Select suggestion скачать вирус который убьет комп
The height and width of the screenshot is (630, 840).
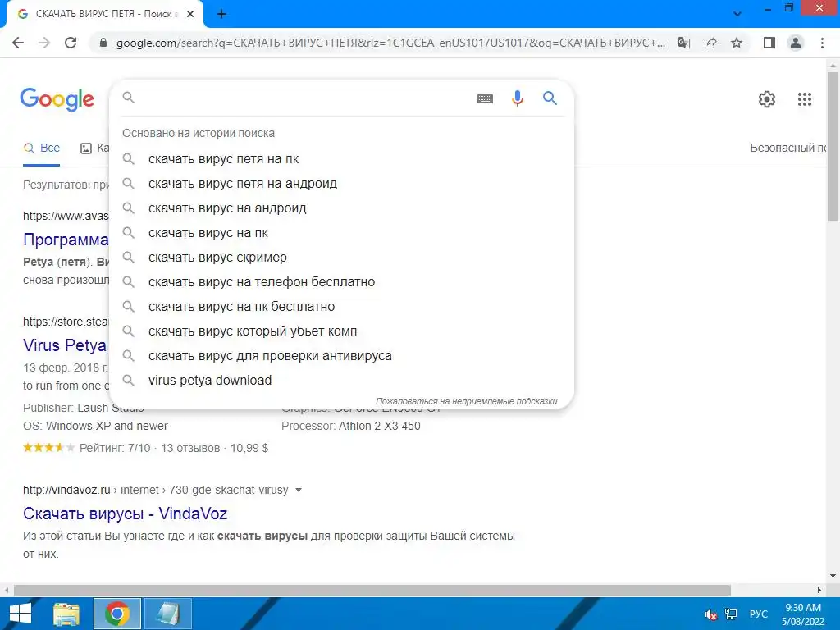(x=342, y=331)
